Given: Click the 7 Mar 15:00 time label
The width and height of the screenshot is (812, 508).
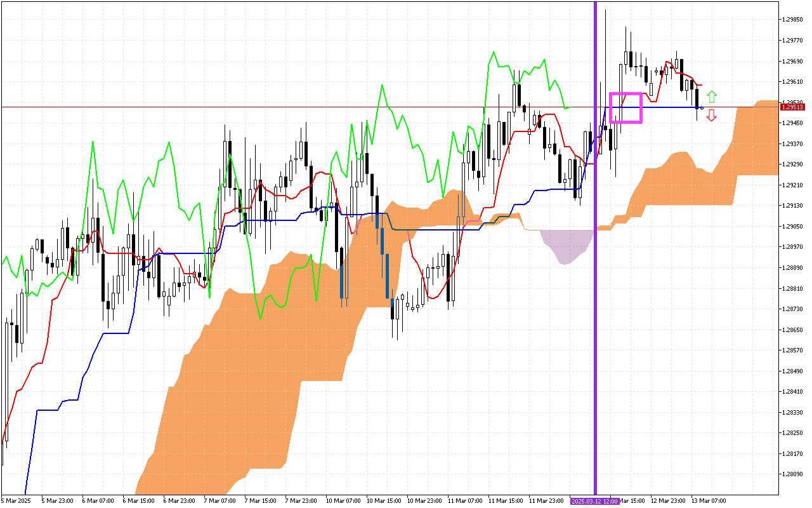Looking at the screenshot, I should coord(261,501).
